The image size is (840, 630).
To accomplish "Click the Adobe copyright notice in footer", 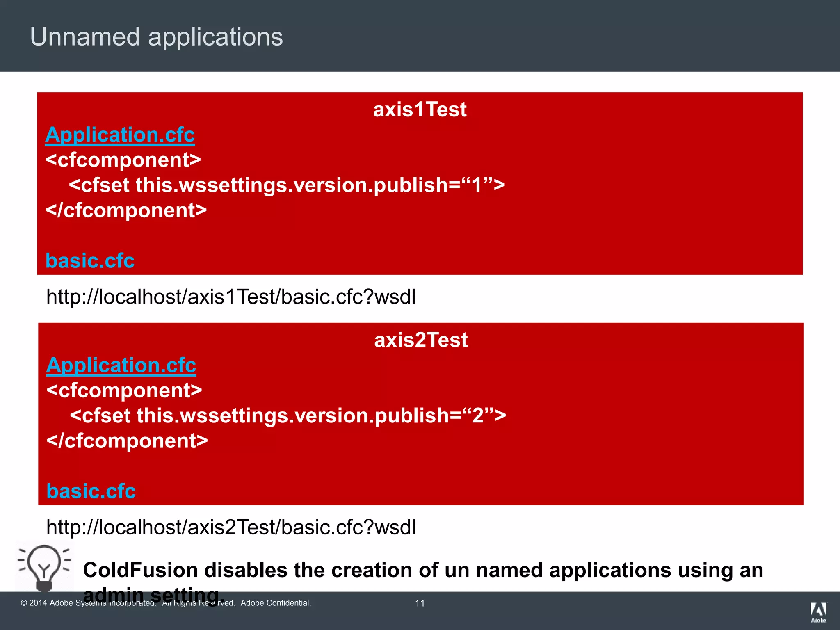I will tap(166, 603).
